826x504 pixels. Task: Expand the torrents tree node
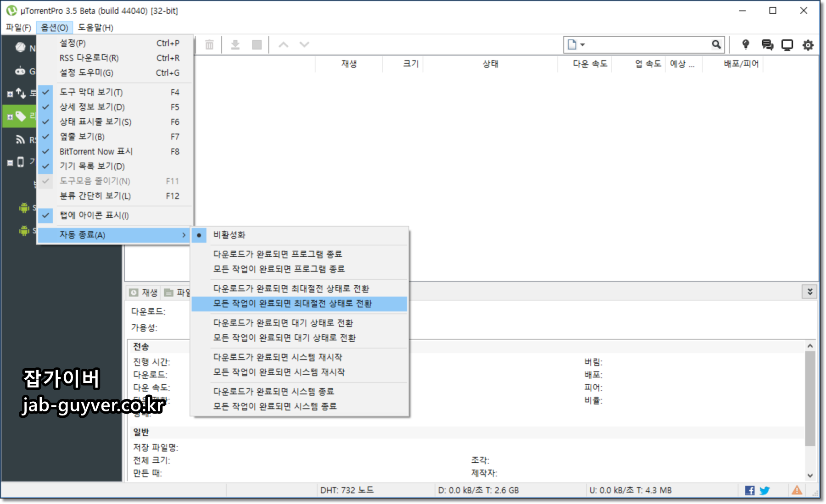(10, 94)
